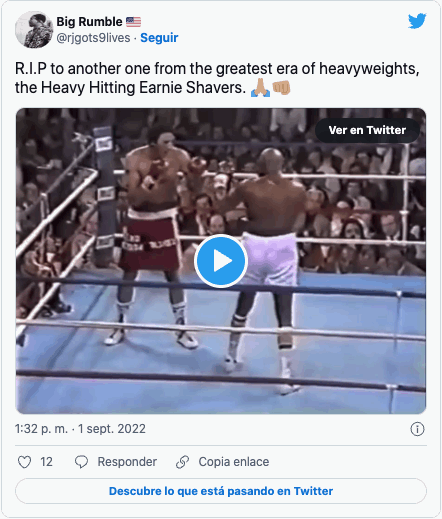Open the @rjgots9lives handle

(x=93, y=38)
